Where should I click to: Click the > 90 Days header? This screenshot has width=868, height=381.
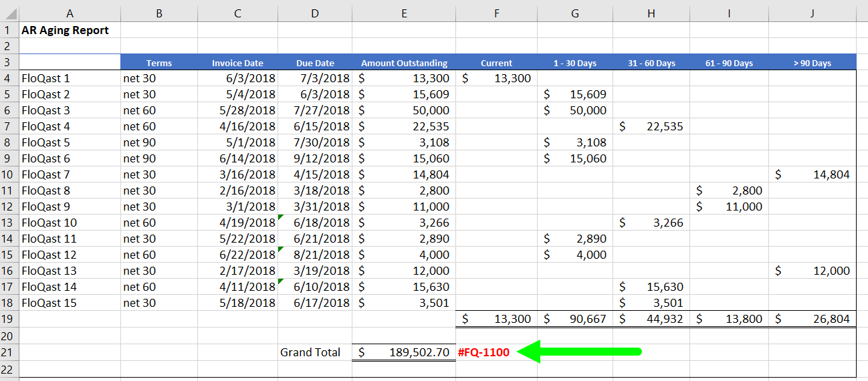click(x=812, y=63)
